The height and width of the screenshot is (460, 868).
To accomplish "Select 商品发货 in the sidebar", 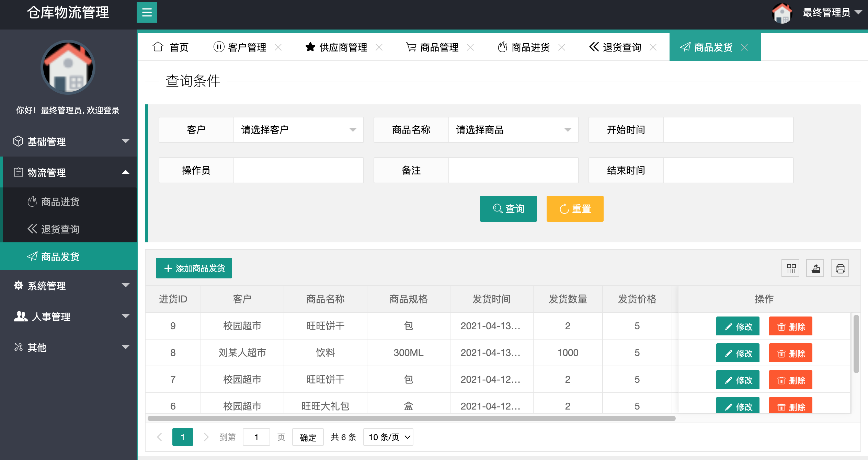I will coord(68,256).
